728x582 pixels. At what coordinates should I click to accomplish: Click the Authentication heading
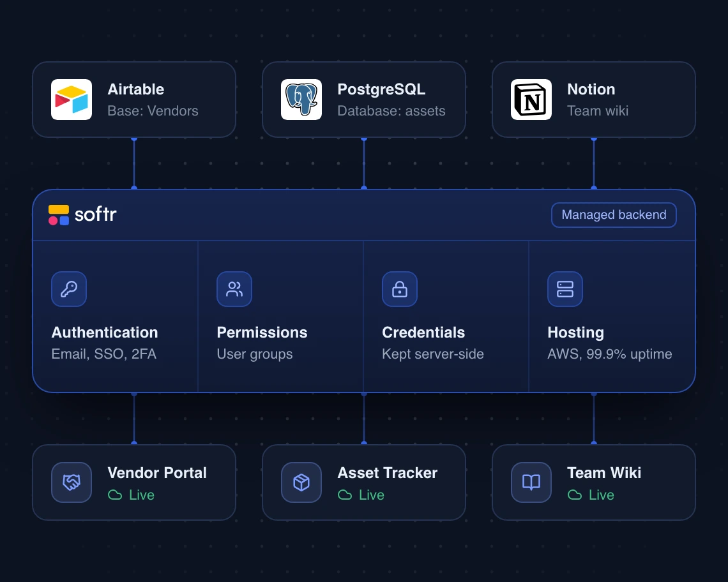[105, 332]
